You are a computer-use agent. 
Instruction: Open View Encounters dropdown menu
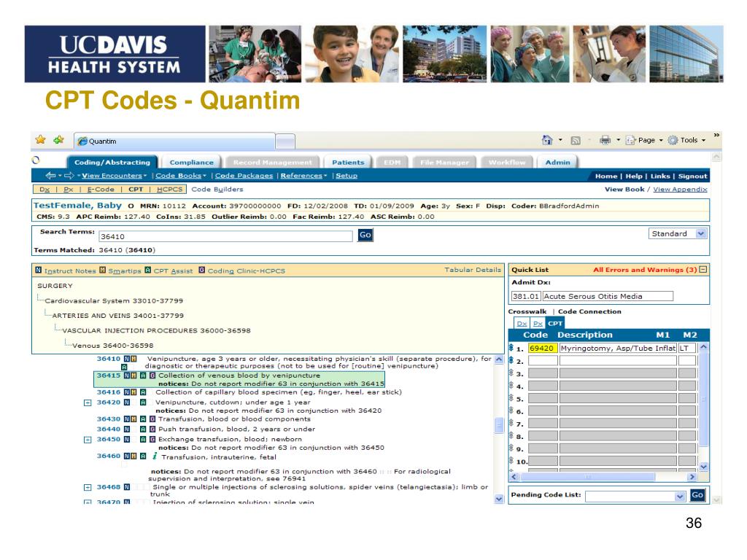point(115,176)
